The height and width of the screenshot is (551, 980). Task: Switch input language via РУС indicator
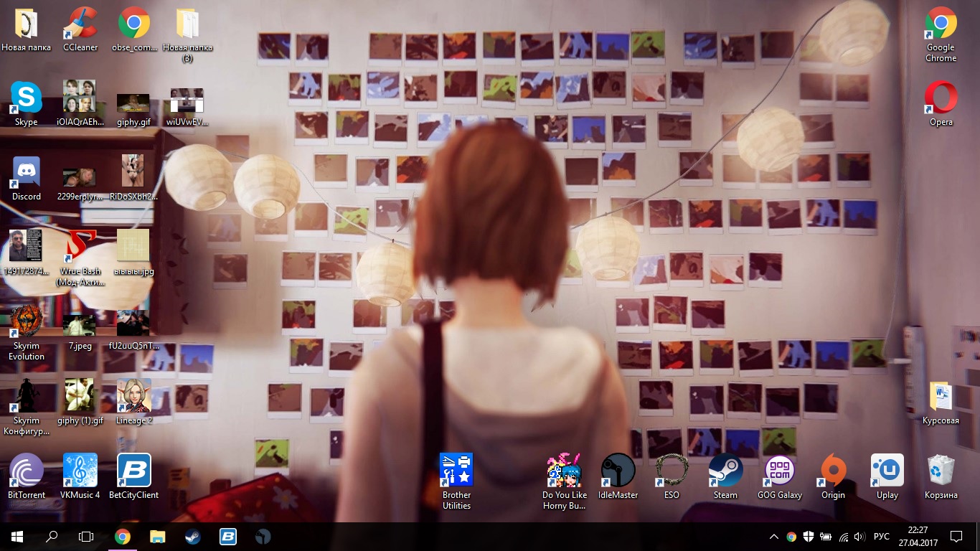[881, 537]
